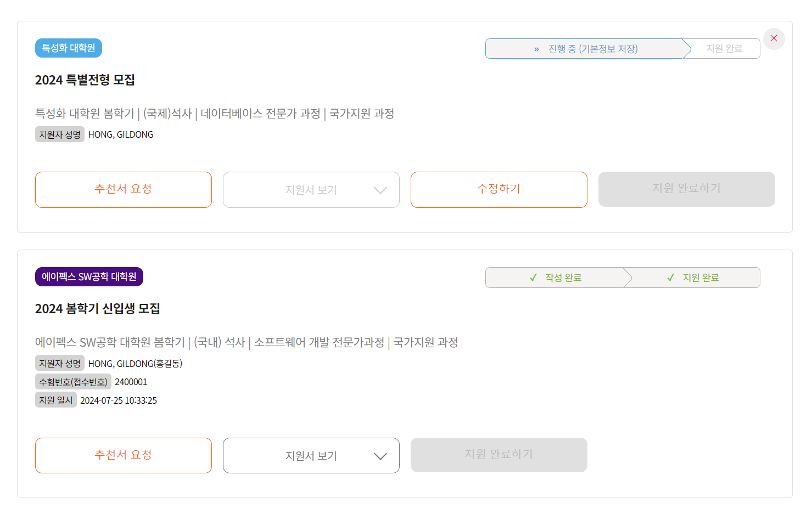Click 지원 완료하기 in the 에이펙스 card
The width and height of the screenshot is (812, 509).
click(x=499, y=455)
